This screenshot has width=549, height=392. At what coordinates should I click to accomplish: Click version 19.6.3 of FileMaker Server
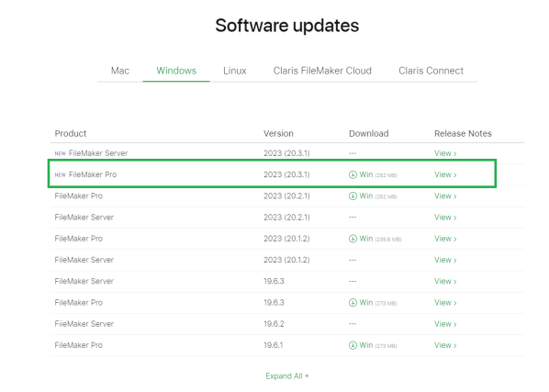pyautogui.click(x=274, y=282)
